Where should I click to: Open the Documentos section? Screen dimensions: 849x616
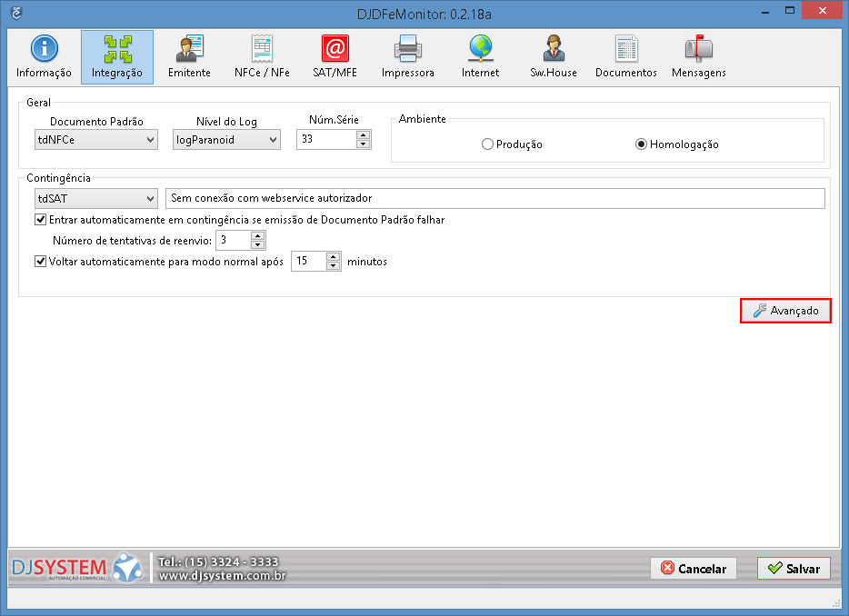coord(626,57)
